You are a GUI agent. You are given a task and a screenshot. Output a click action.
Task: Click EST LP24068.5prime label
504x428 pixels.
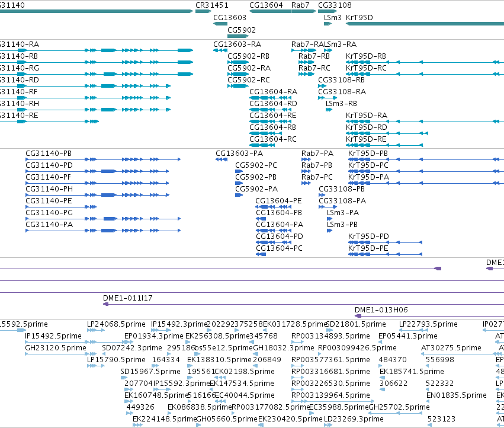[116, 324]
